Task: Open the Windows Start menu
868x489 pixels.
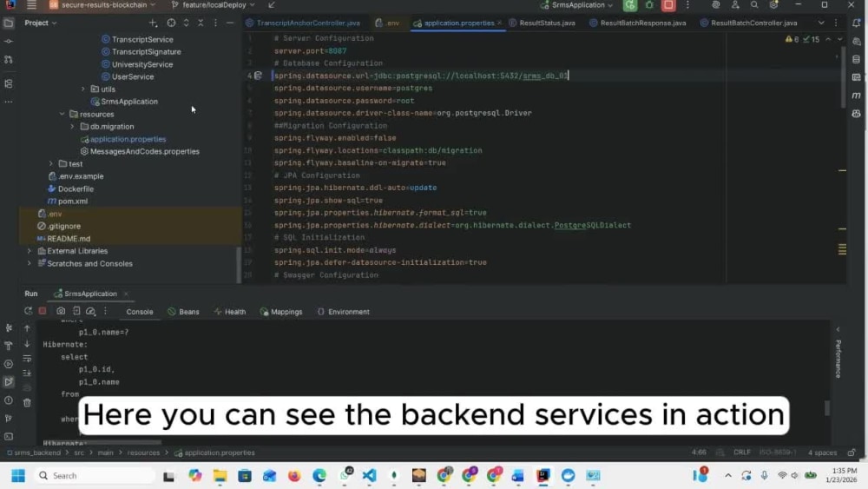Action: tap(17, 476)
